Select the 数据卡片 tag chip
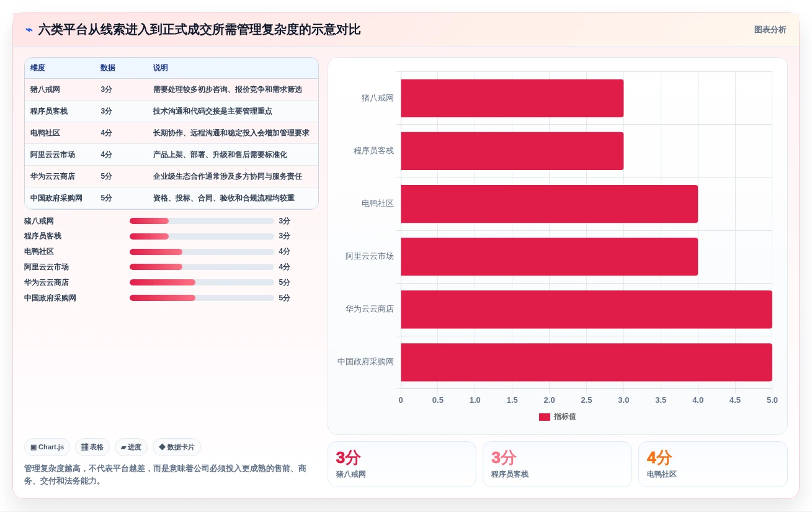The width and height of the screenshot is (812, 512). click(x=177, y=447)
